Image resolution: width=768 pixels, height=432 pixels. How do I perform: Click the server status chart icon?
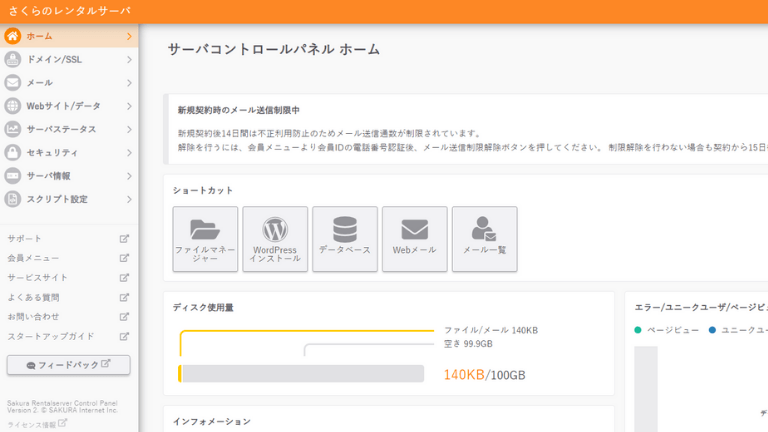pyautogui.click(x=13, y=129)
